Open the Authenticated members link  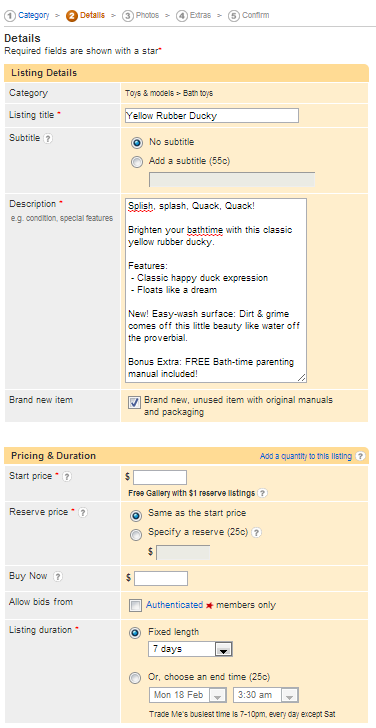click(174, 605)
